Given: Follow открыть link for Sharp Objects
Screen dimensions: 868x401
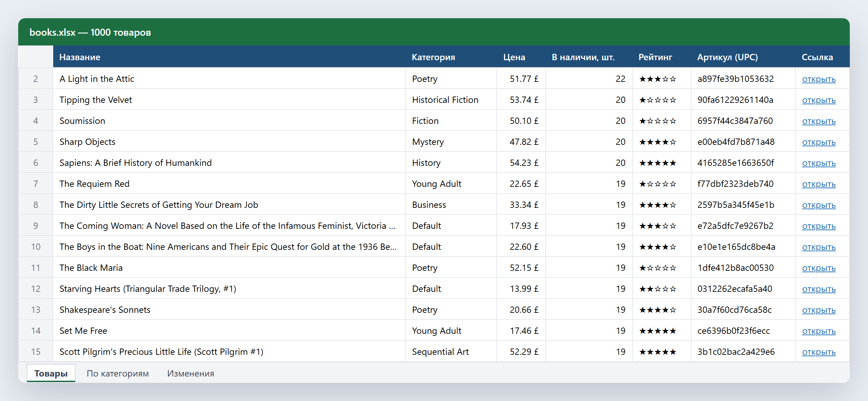Looking at the screenshot, I should click(819, 142).
